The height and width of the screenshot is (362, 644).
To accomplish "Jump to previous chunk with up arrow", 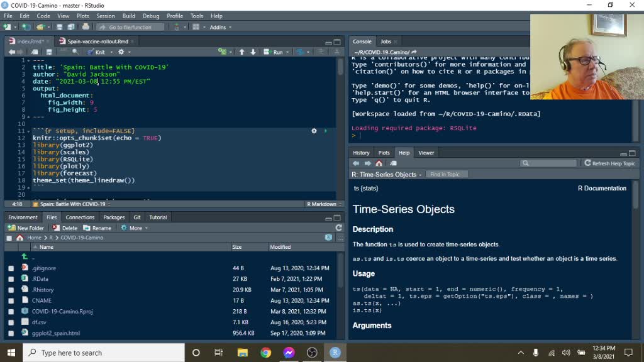I will 242,52.
